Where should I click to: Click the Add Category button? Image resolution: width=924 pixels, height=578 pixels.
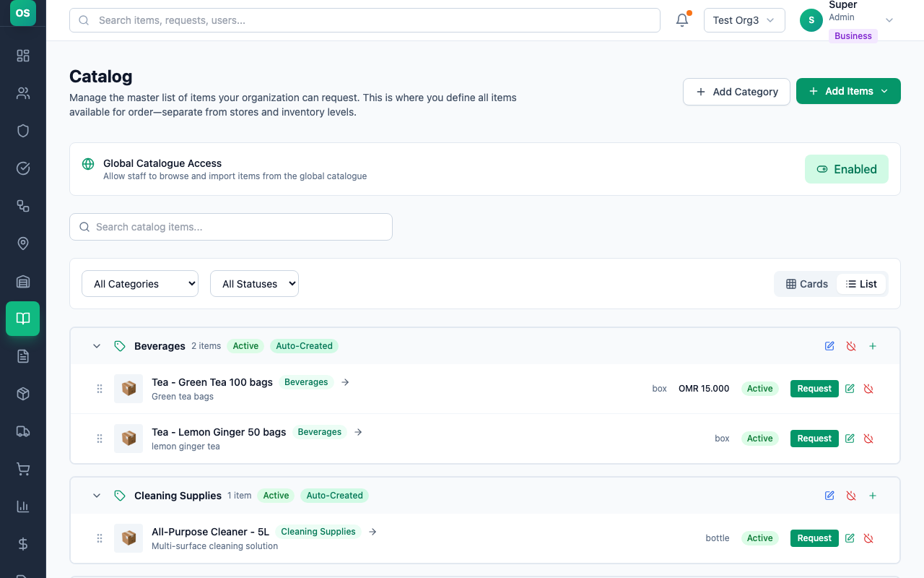pyautogui.click(x=736, y=92)
